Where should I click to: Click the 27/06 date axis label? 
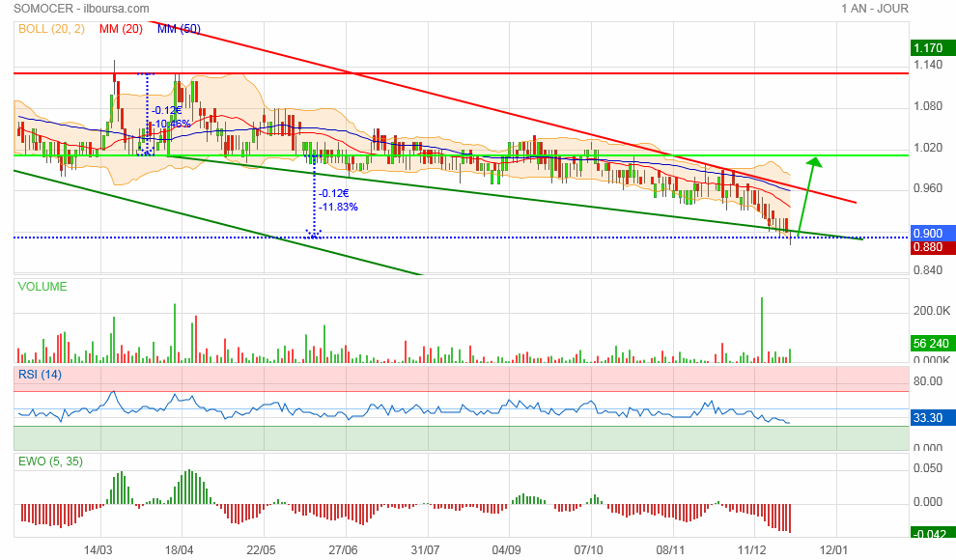coord(343,550)
